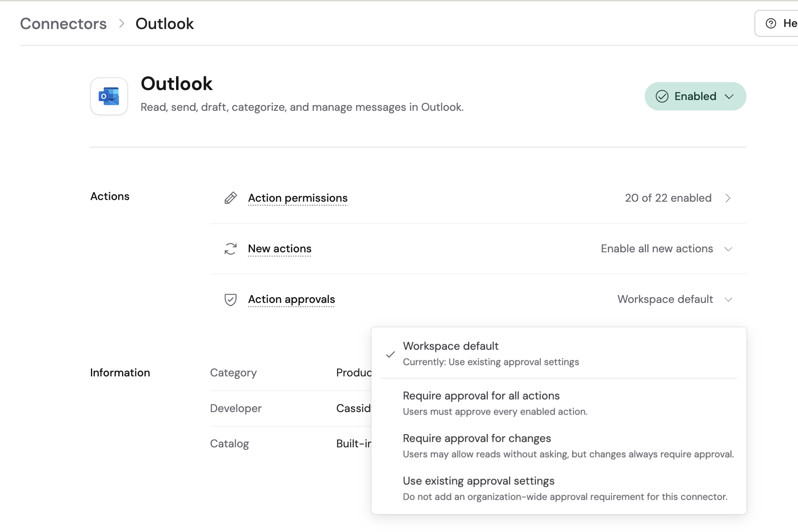
Task: Click the Information section label
Action: pos(120,373)
